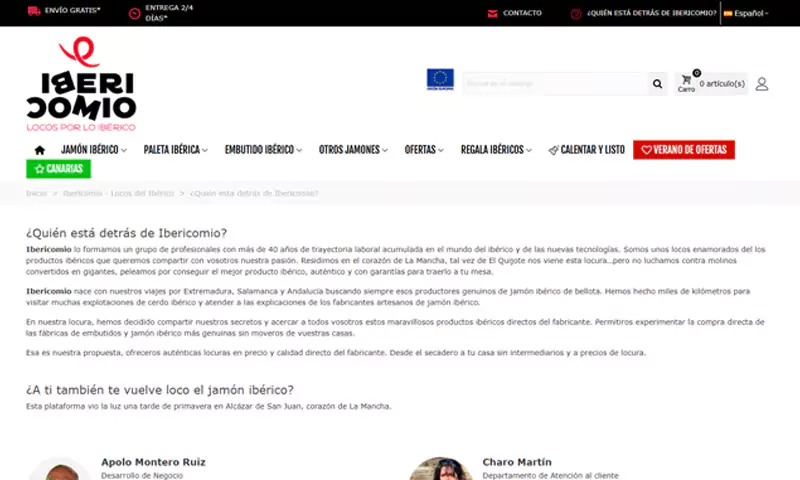800x480 pixels.
Task: Expand the Jamón Ibérico menu
Action: pyautogui.click(x=94, y=150)
